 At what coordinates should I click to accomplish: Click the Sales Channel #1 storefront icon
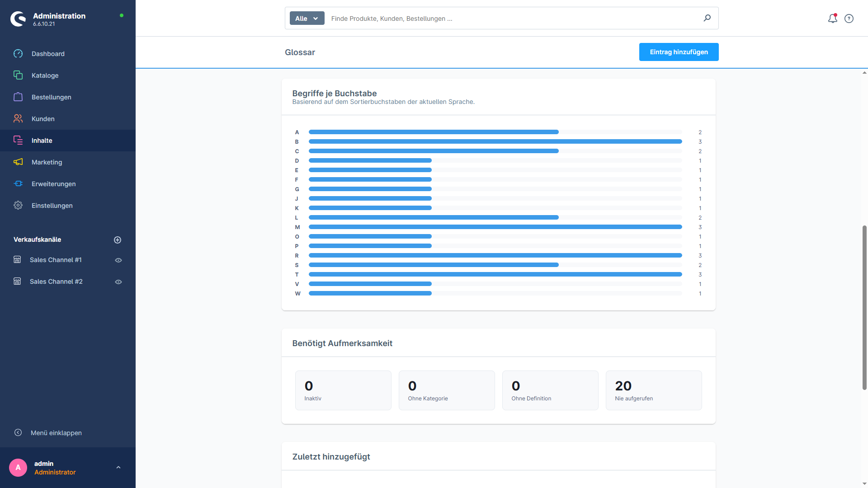click(x=17, y=260)
